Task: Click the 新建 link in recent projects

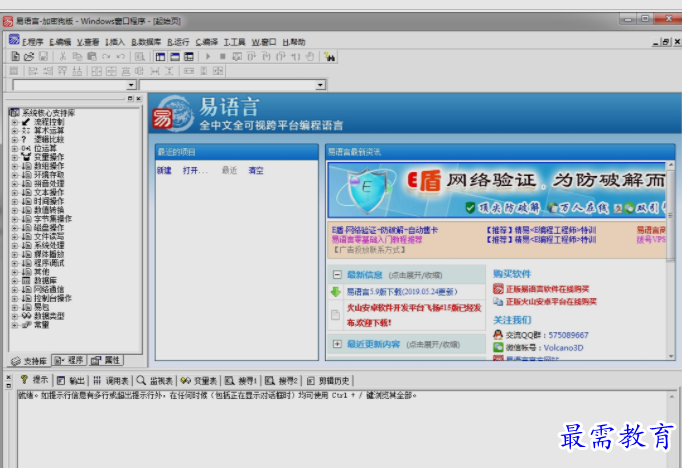Action: point(164,170)
